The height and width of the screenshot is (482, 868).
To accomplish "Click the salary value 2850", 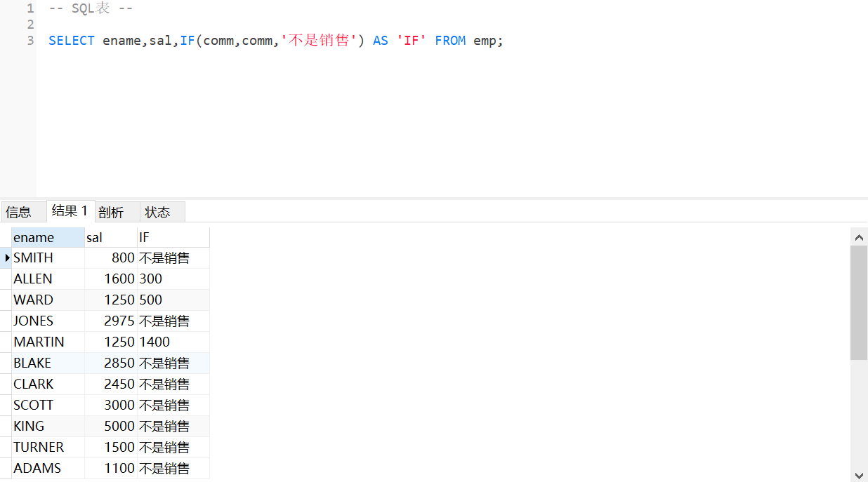I will 111,363.
